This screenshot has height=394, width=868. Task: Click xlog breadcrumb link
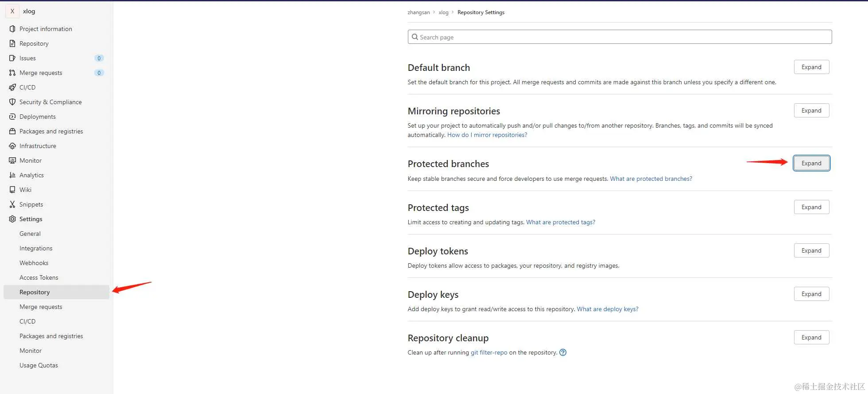[443, 12]
